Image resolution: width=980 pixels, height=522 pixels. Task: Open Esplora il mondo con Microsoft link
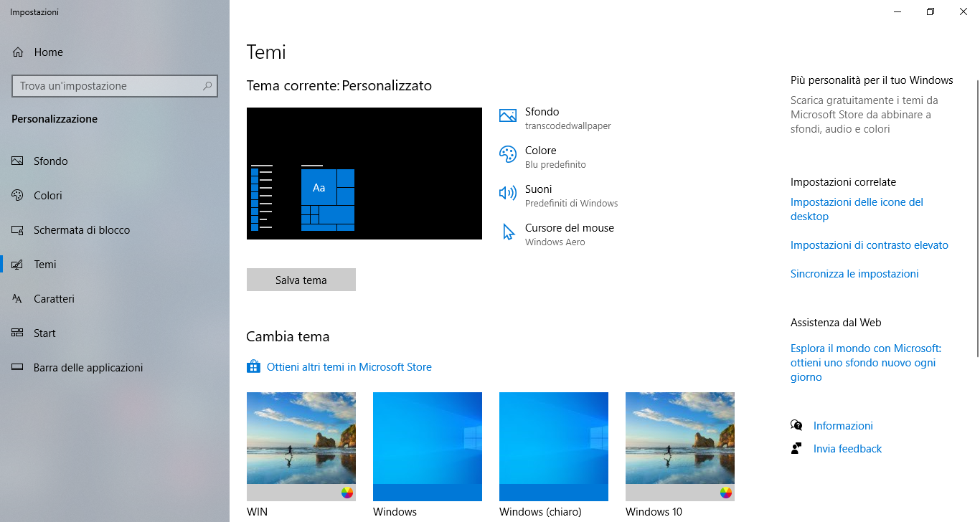click(x=866, y=363)
